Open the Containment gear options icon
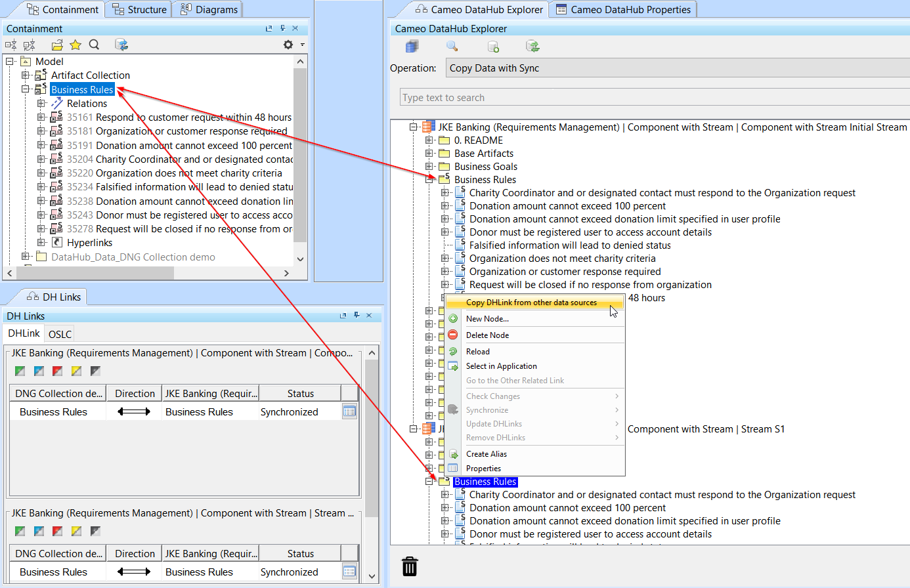The width and height of the screenshot is (910, 588). [x=288, y=45]
